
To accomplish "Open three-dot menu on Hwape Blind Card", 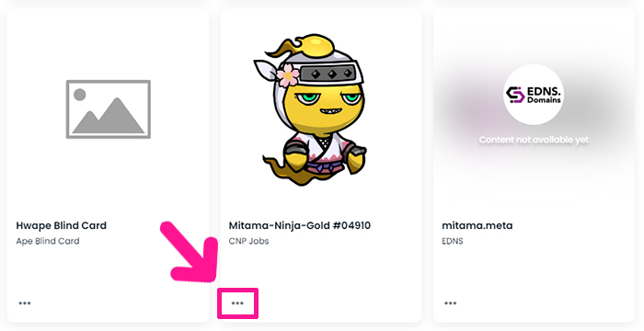I will (x=25, y=303).
